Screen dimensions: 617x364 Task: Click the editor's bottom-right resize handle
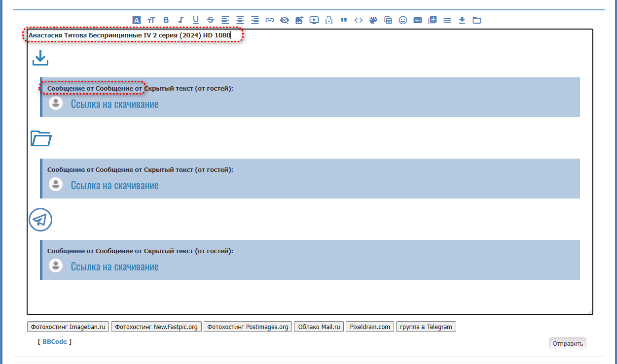(589, 311)
